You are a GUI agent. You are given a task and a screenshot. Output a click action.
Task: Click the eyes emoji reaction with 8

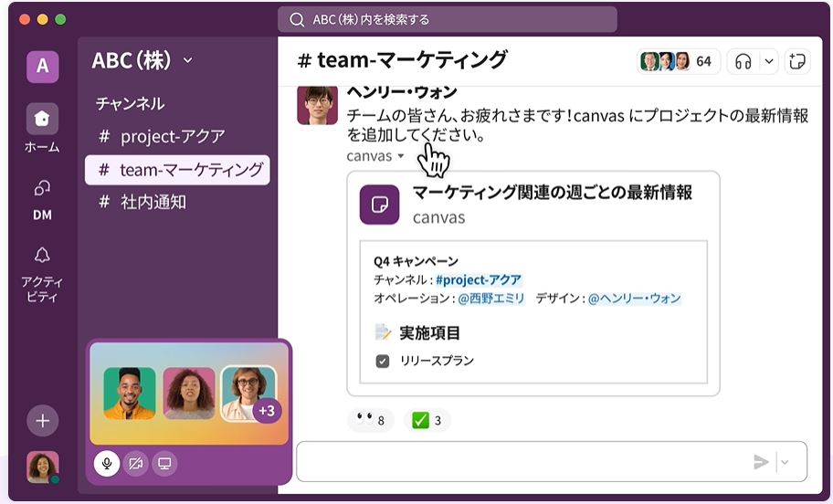point(370,421)
